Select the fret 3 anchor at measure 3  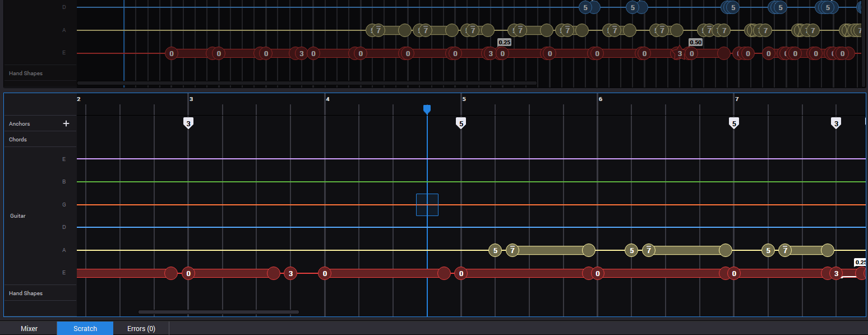point(188,123)
